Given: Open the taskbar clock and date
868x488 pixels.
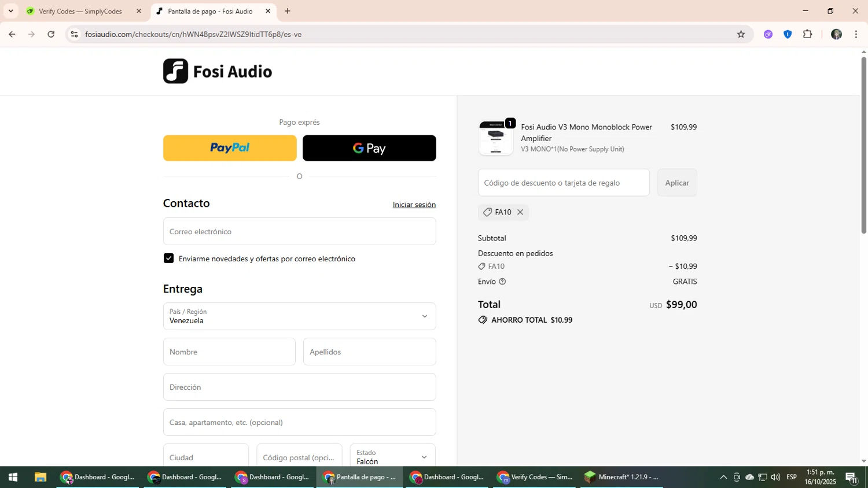Looking at the screenshot, I should pyautogui.click(x=820, y=477).
